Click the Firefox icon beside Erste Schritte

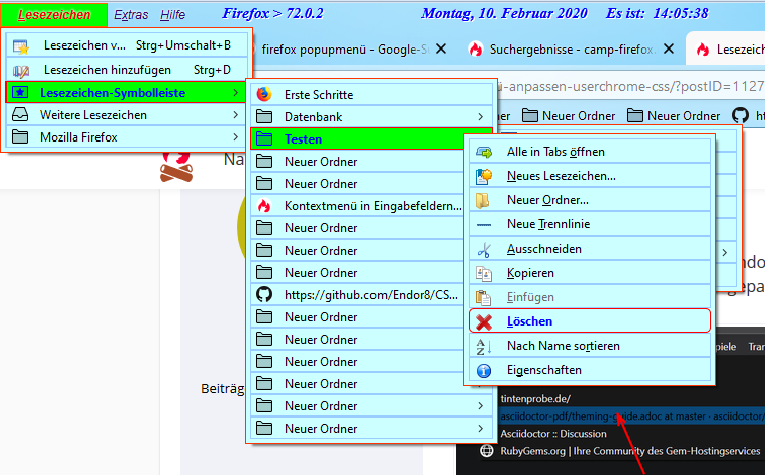pos(264,95)
